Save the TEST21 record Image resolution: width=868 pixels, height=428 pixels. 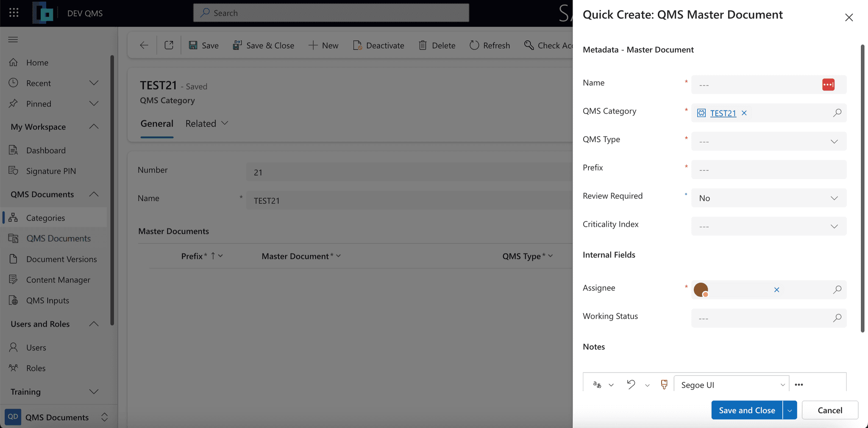tap(203, 45)
